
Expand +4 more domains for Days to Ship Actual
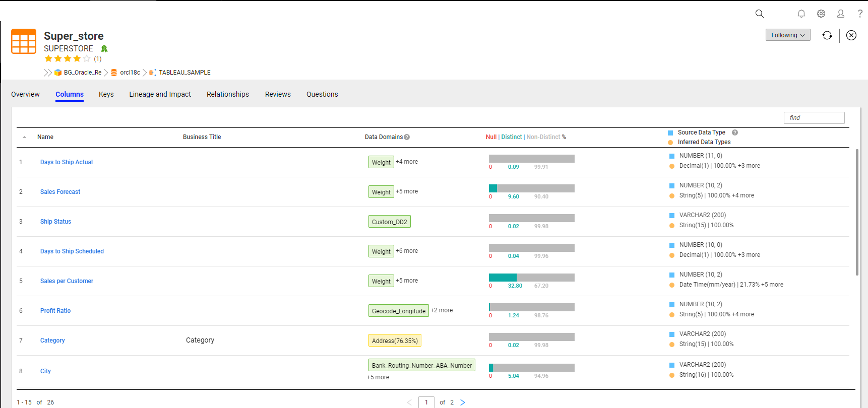point(407,162)
